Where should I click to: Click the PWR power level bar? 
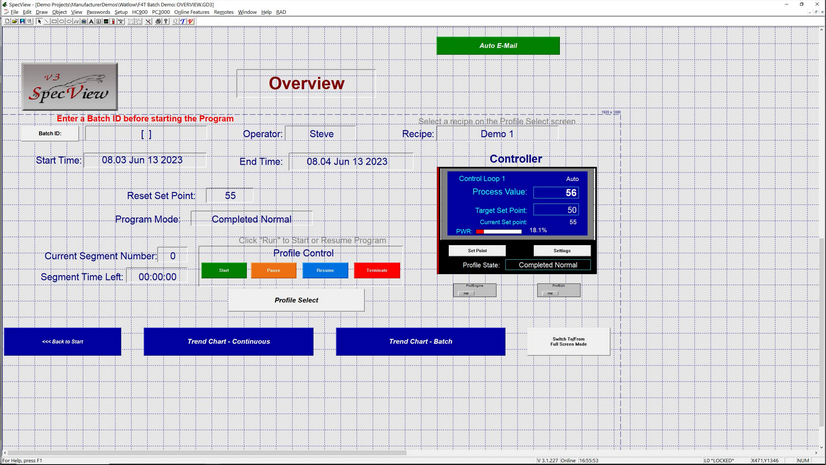coord(498,230)
